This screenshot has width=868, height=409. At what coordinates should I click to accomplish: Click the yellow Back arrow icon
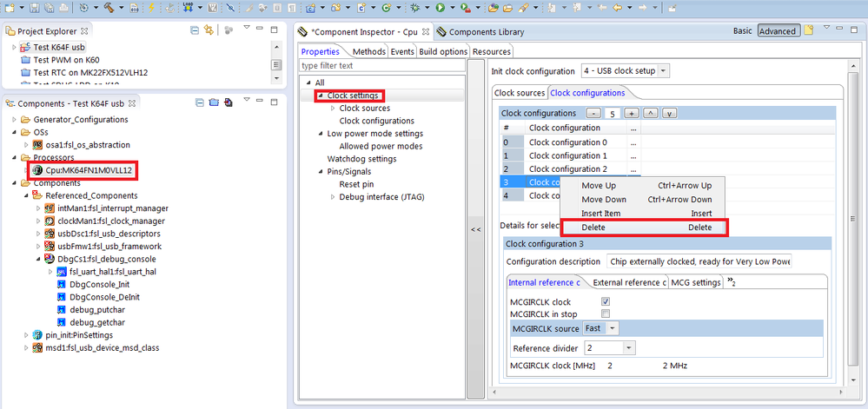pos(617,8)
